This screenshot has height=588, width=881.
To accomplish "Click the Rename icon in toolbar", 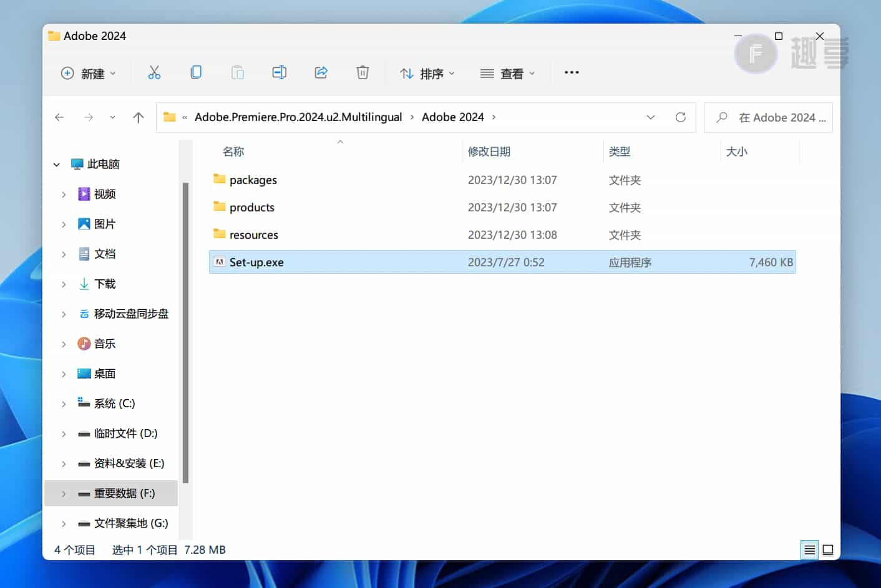I will click(280, 72).
